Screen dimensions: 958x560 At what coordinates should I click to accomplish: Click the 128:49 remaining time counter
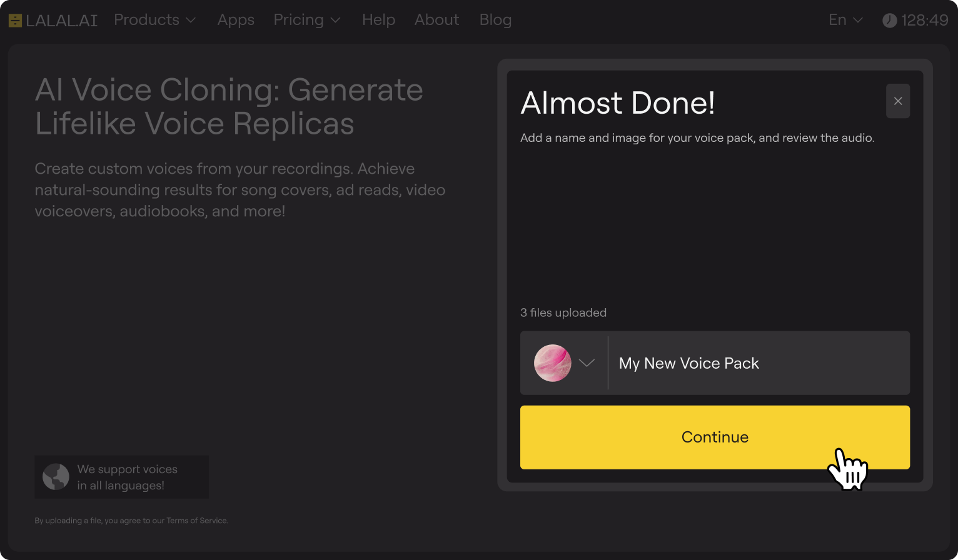point(924,21)
